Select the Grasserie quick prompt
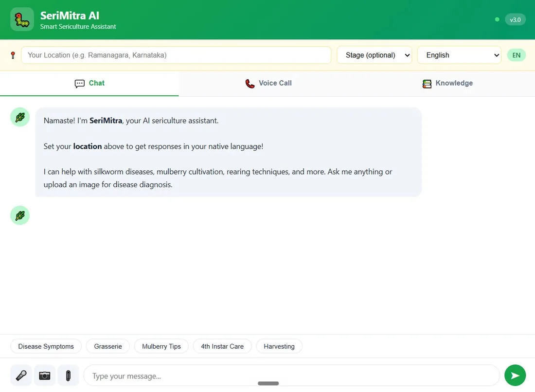This screenshot has height=392, width=535. tap(108, 346)
